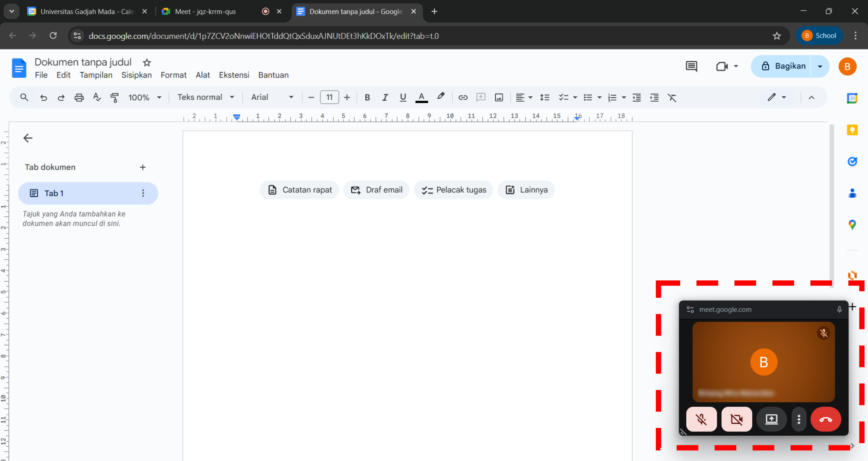
Task: Switch to the Meet jqz-krrm-qus tab
Action: (205, 12)
